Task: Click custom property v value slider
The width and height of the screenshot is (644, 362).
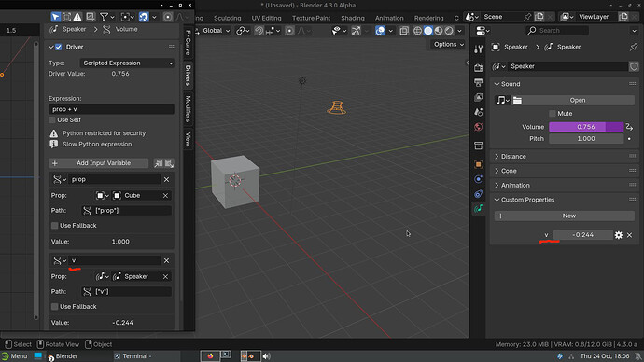Action: 582,235
